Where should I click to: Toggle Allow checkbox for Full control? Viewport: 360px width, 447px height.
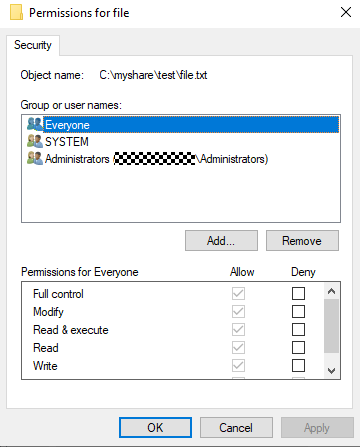tap(238, 294)
